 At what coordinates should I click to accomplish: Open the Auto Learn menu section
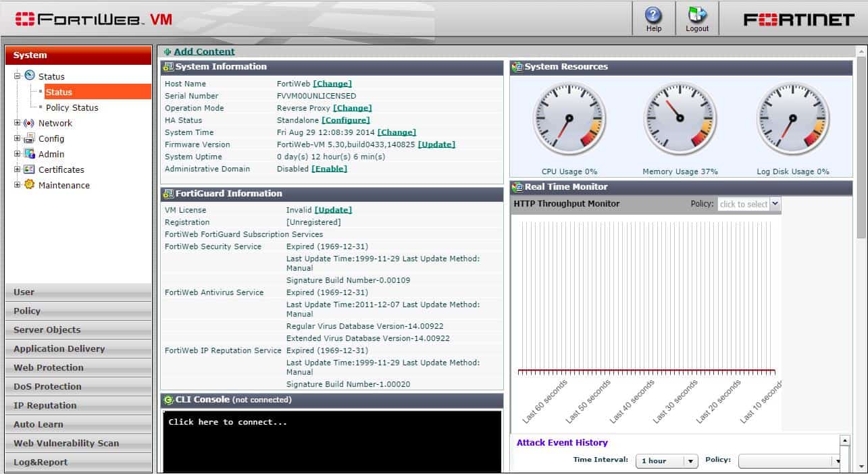click(x=78, y=425)
